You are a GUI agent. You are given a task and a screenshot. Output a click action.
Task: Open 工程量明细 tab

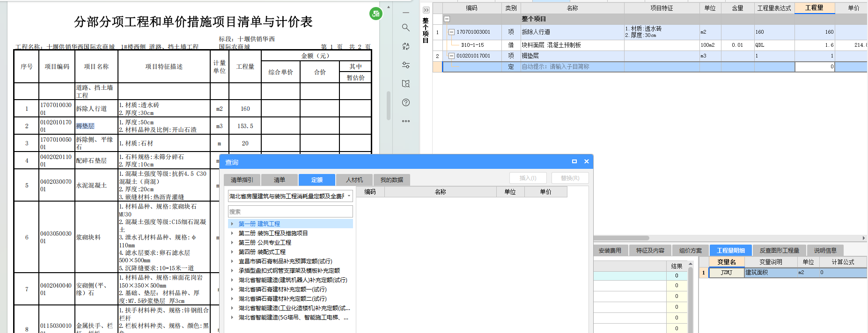click(x=731, y=250)
